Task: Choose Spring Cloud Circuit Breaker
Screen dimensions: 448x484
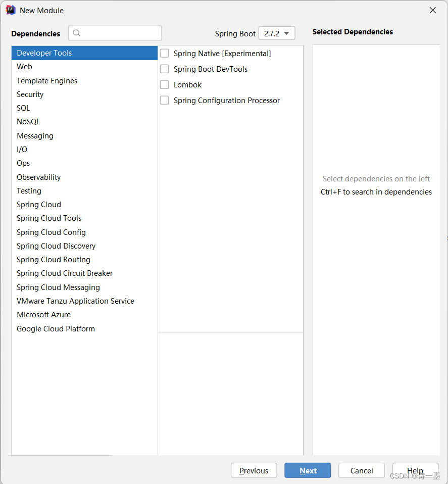Action: point(84,273)
